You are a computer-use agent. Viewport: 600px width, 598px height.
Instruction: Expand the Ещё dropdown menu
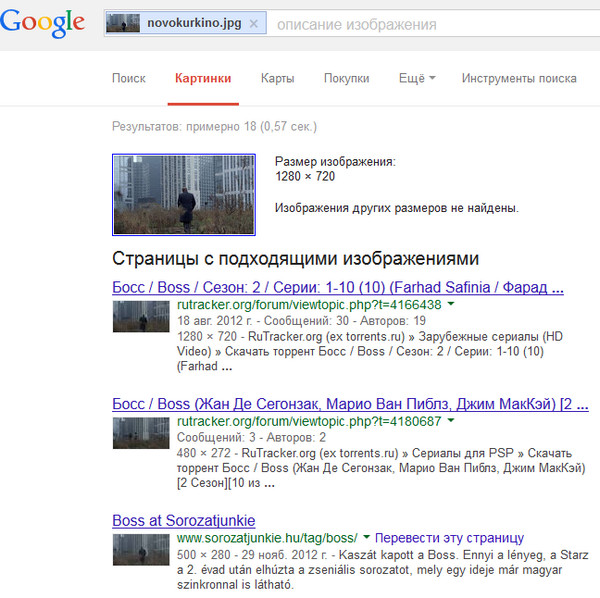(x=416, y=78)
